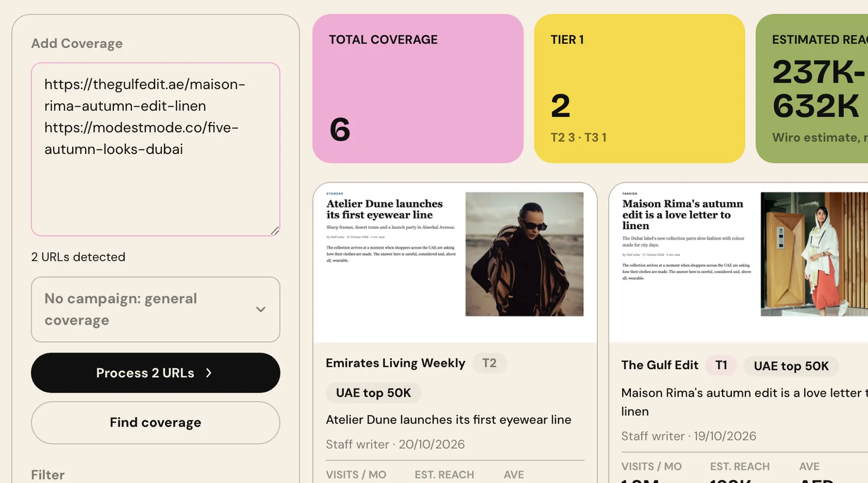Click UAE top 50K tag under Emirates Living Weekly

point(373,393)
